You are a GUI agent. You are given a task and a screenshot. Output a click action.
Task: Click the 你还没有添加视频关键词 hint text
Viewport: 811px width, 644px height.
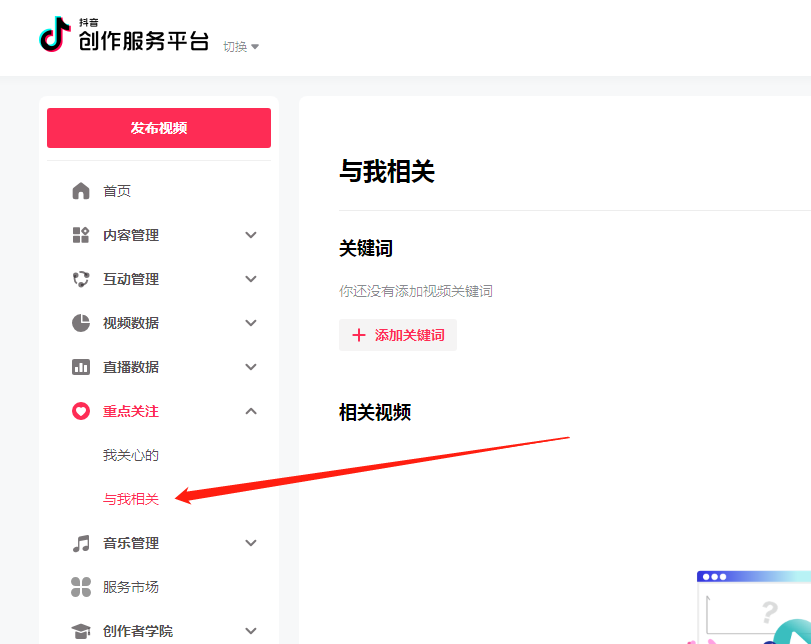(416, 291)
